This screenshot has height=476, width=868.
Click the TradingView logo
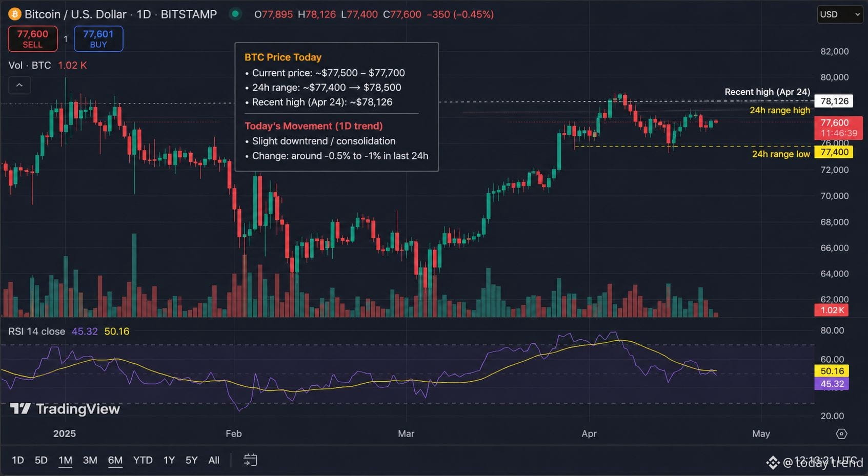tap(65, 409)
